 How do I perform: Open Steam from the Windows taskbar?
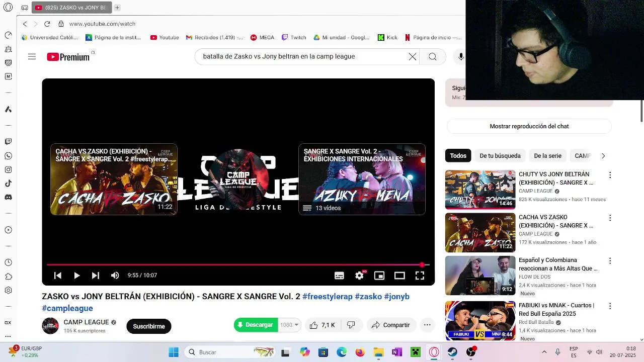(452, 352)
